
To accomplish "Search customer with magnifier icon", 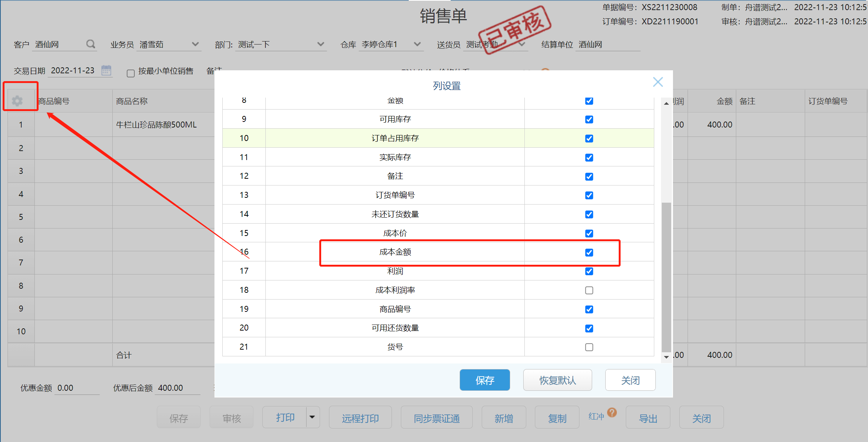I will (x=90, y=44).
